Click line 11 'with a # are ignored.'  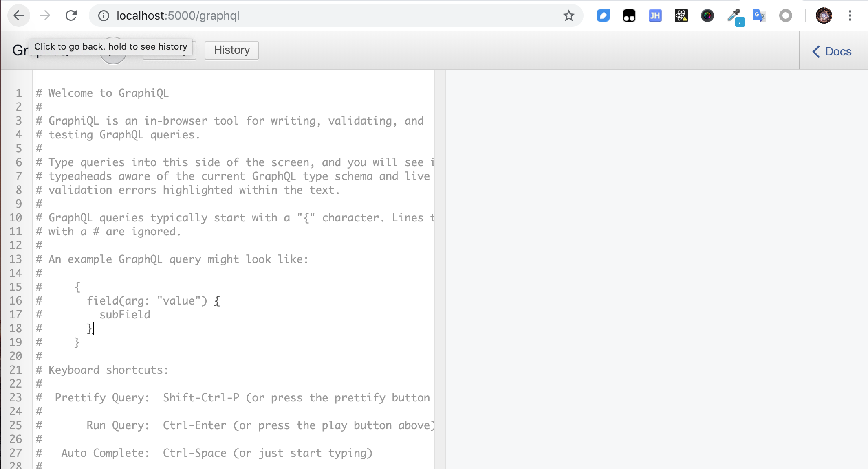(115, 232)
